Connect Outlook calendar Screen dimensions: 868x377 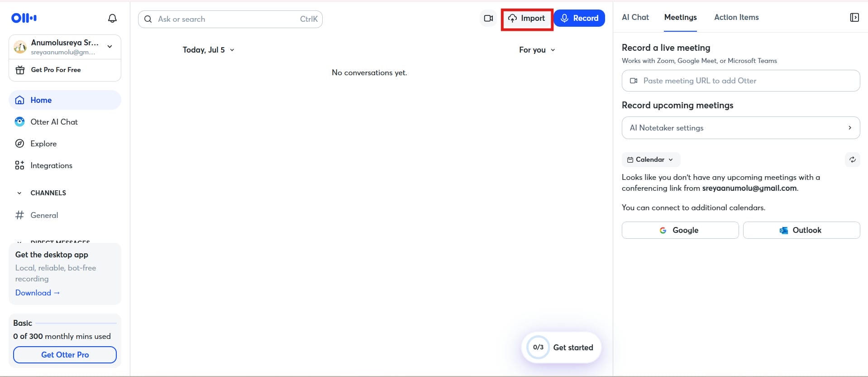pos(801,230)
